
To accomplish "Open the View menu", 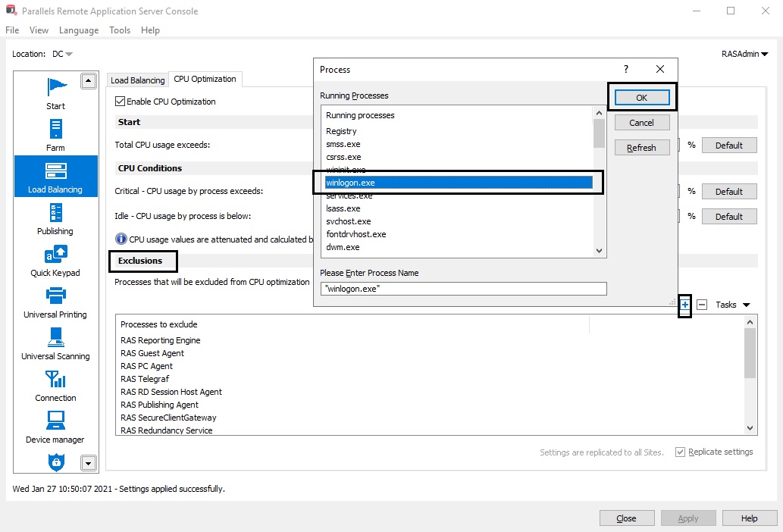I will 39,30.
